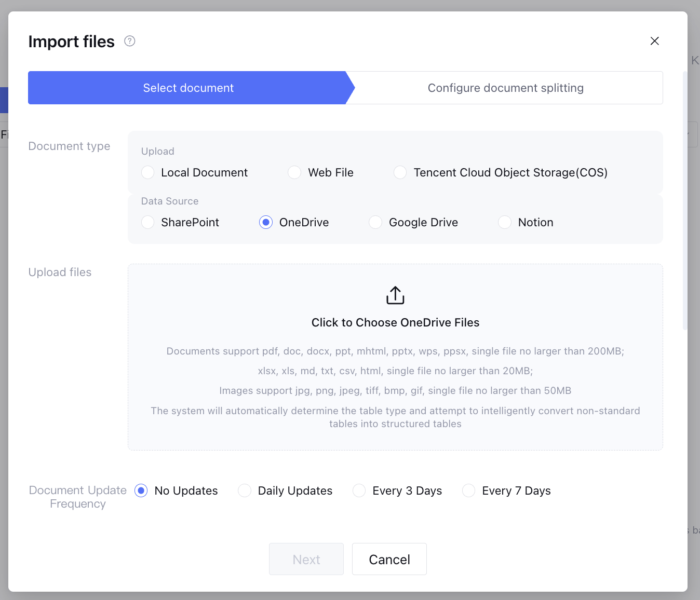Select Tencent Cloud Object Storage (COS)

pyautogui.click(x=400, y=172)
